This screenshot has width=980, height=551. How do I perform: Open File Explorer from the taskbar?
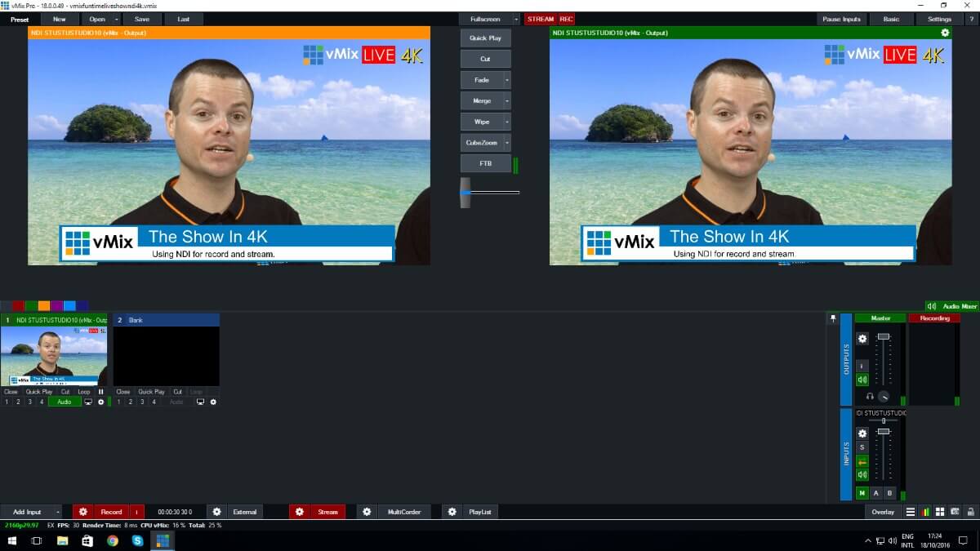point(62,540)
